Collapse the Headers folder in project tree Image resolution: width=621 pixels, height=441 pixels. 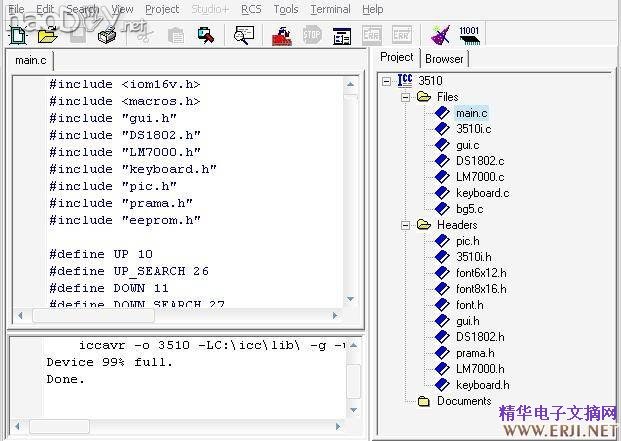click(405, 225)
